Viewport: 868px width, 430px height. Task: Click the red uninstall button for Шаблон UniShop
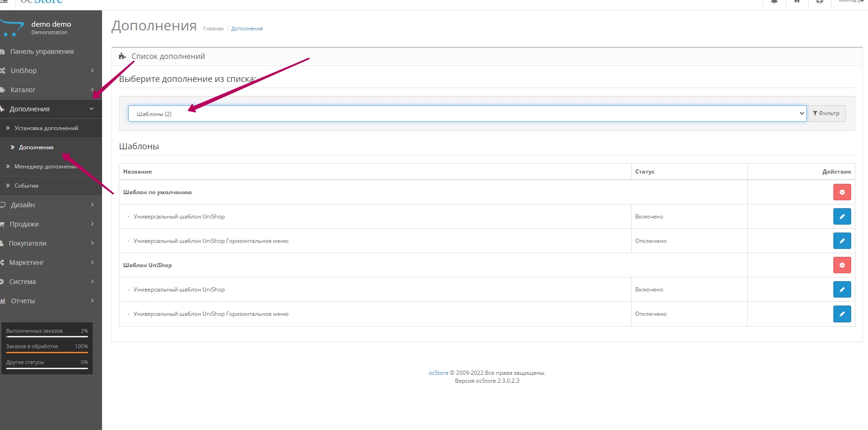pos(842,265)
